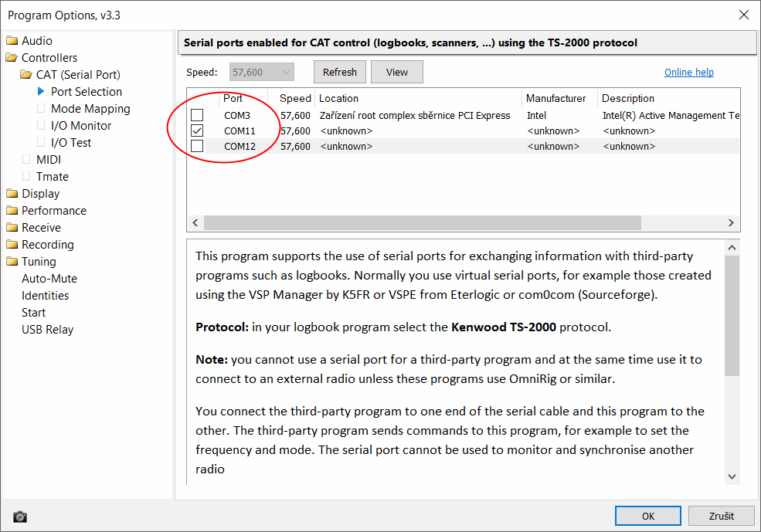Uncheck the COM11 port checkbox
This screenshot has height=532, width=761.
[197, 130]
